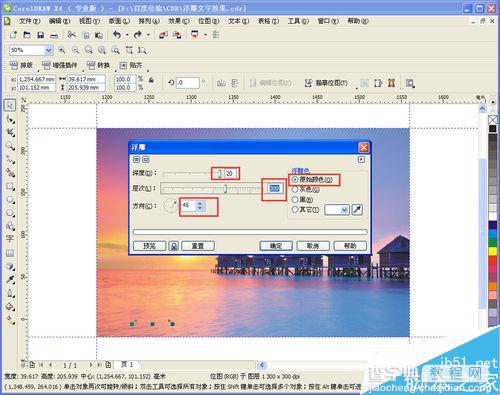
Task: Click the New document icon
Action: tap(13, 35)
